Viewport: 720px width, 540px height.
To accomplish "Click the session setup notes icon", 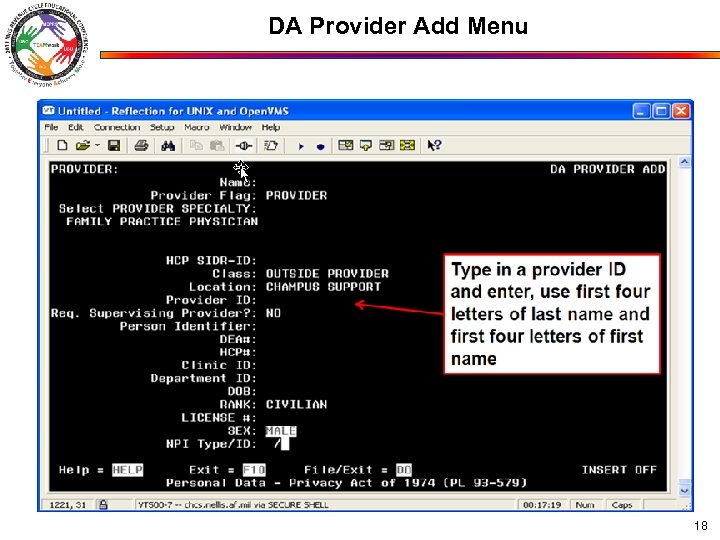I will (x=271, y=146).
